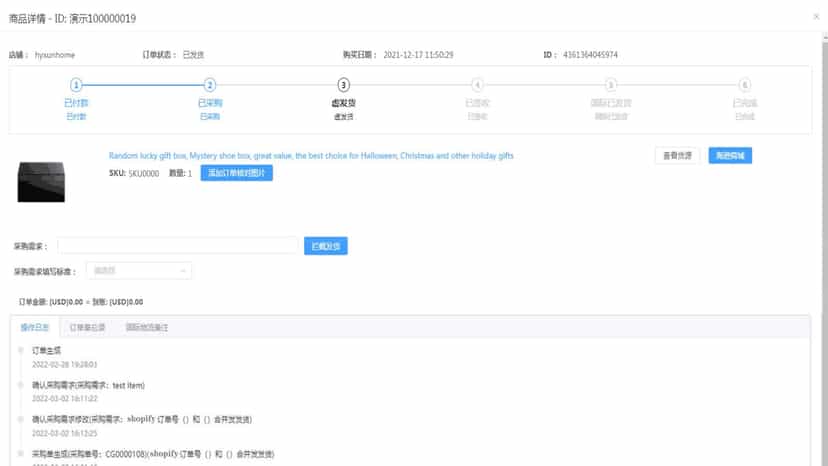Click step 4 circle in progress tracker
828x466 pixels.
(477, 85)
